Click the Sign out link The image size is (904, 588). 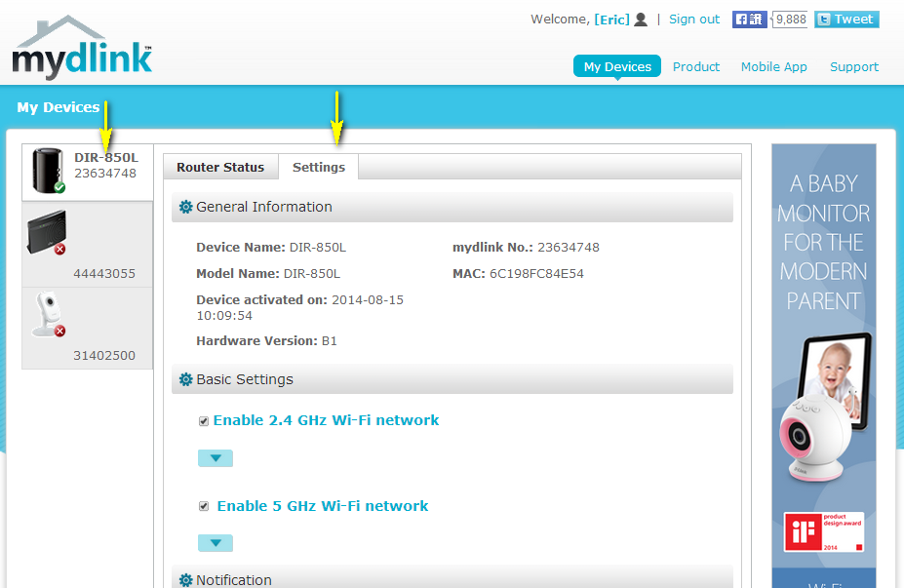pyautogui.click(x=694, y=20)
